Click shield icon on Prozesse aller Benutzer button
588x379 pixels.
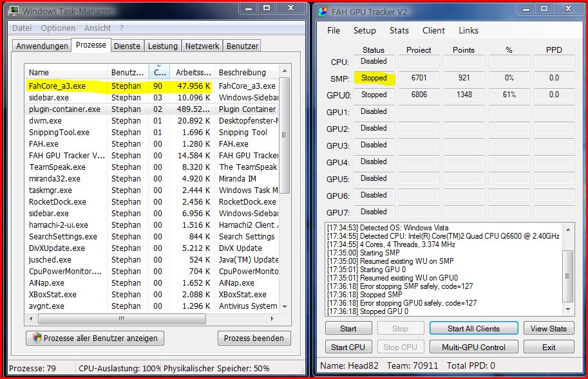[x=37, y=338]
